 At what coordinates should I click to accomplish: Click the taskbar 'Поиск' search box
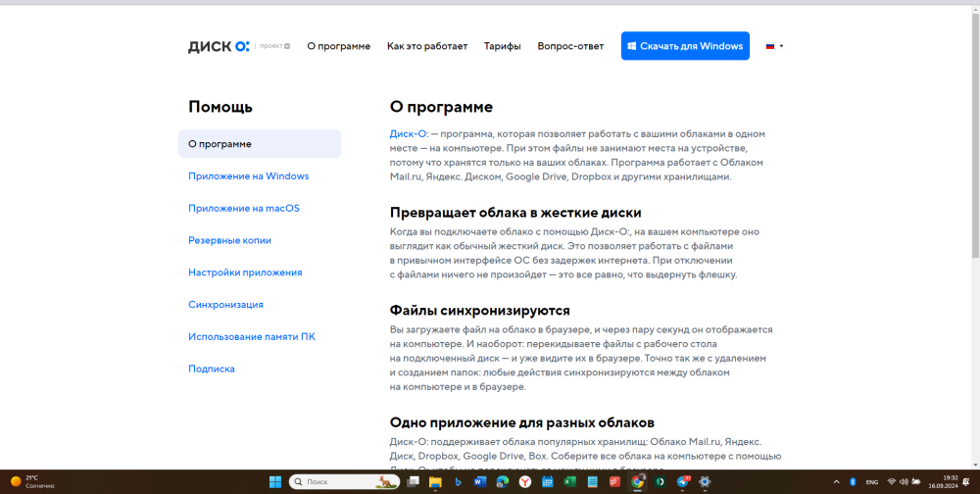pos(344,482)
